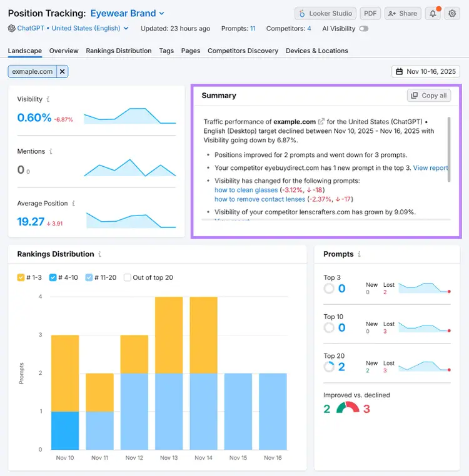Image resolution: width=469 pixels, height=476 pixels.
Task: Remove the exmaple.com filter chip
Action: (63, 72)
